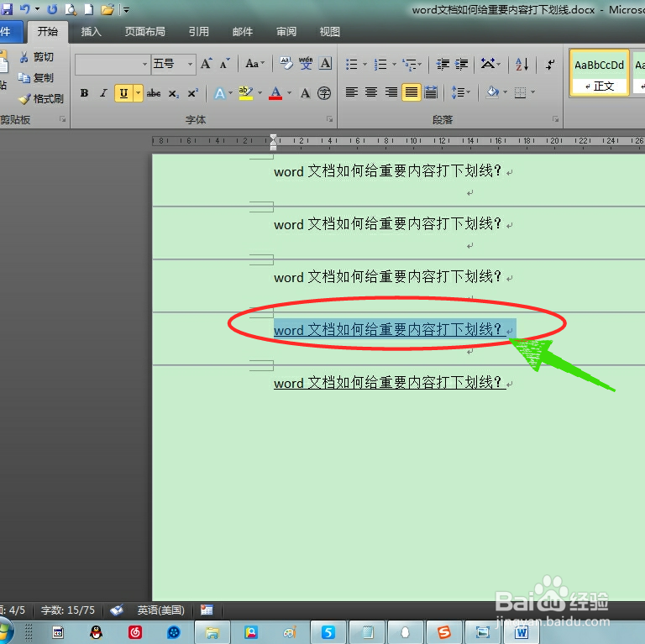This screenshot has width=645, height=644.
Task: Apply the 正文 AaBbCcDd style
Action: (600, 73)
